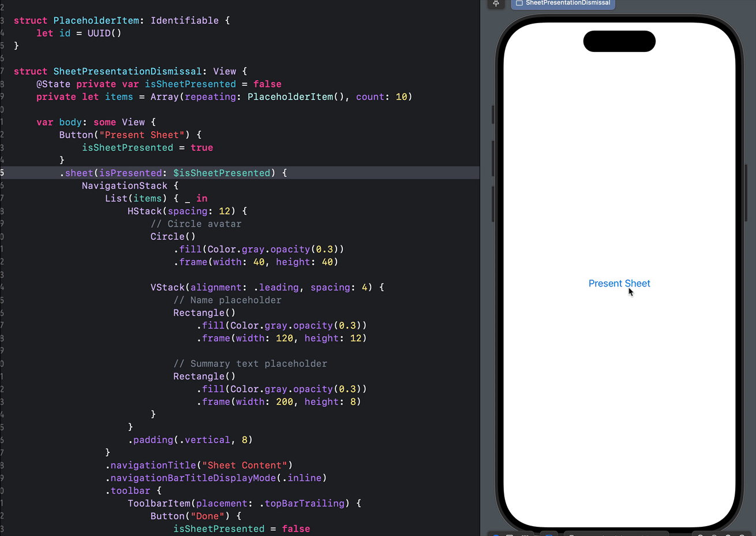Click the 'var body: some View {' line
Screen dimensions: 756x536
(x=96, y=122)
